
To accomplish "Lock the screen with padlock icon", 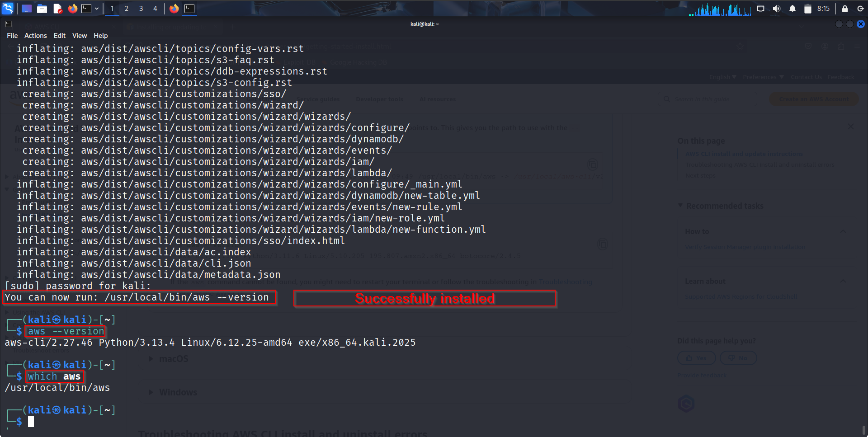I will (x=844, y=9).
